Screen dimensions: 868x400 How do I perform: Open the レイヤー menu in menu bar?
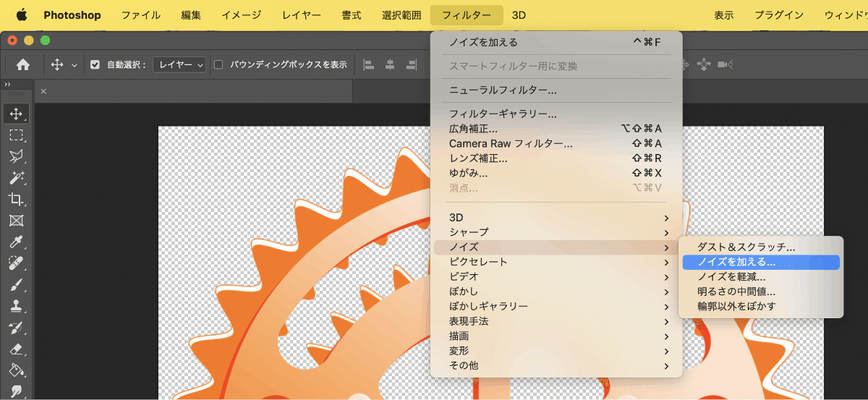tap(301, 14)
